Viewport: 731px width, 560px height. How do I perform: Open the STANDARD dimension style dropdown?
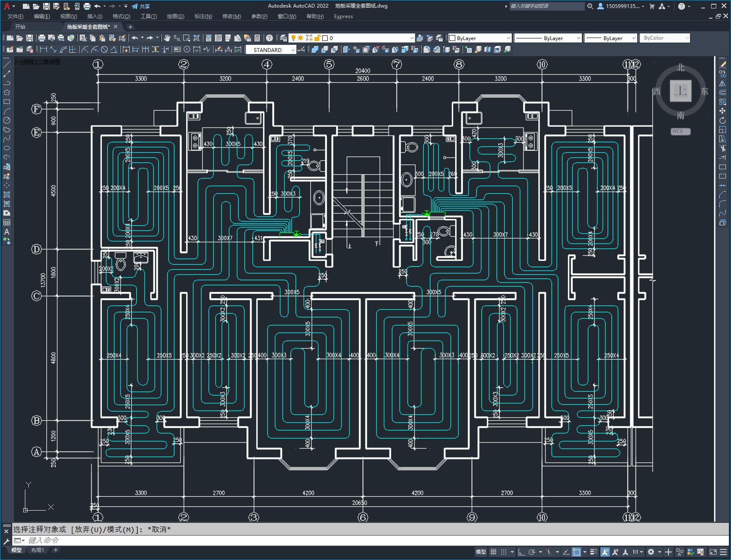[x=293, y=50]
